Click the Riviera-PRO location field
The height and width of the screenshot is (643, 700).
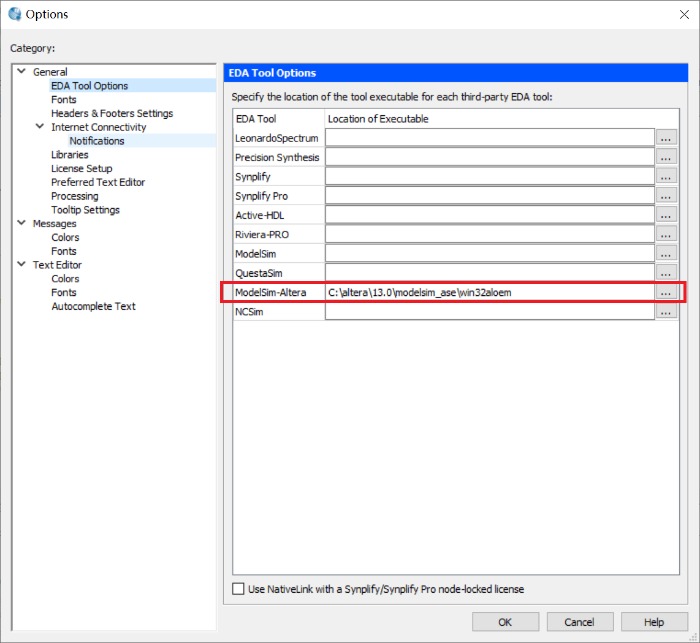tap(490, 234)
